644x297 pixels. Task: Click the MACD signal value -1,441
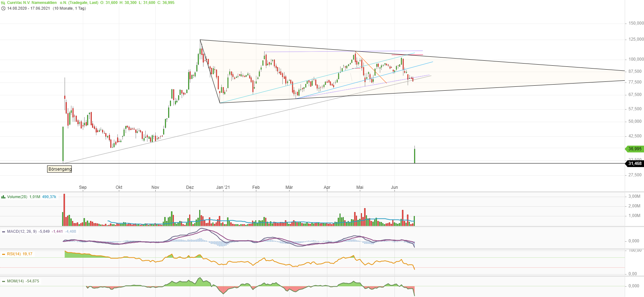[57, 231]
